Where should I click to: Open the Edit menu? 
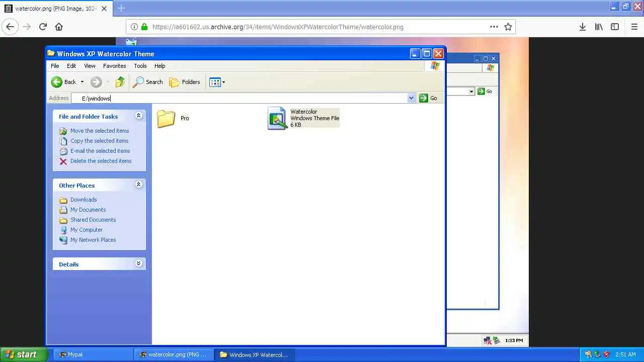[x=71, y=66]
